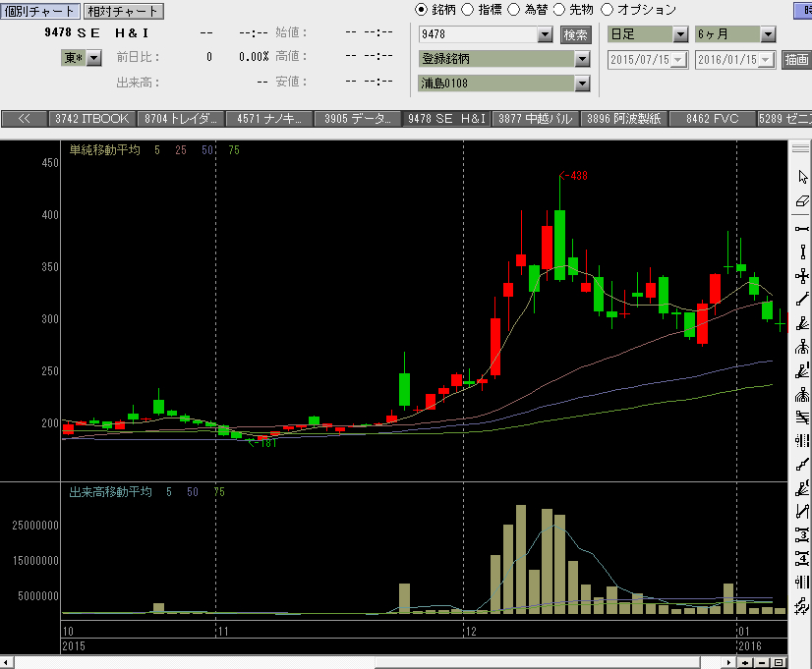
Task: Select the crosshair line tool
Action: (x=802, y=276)
